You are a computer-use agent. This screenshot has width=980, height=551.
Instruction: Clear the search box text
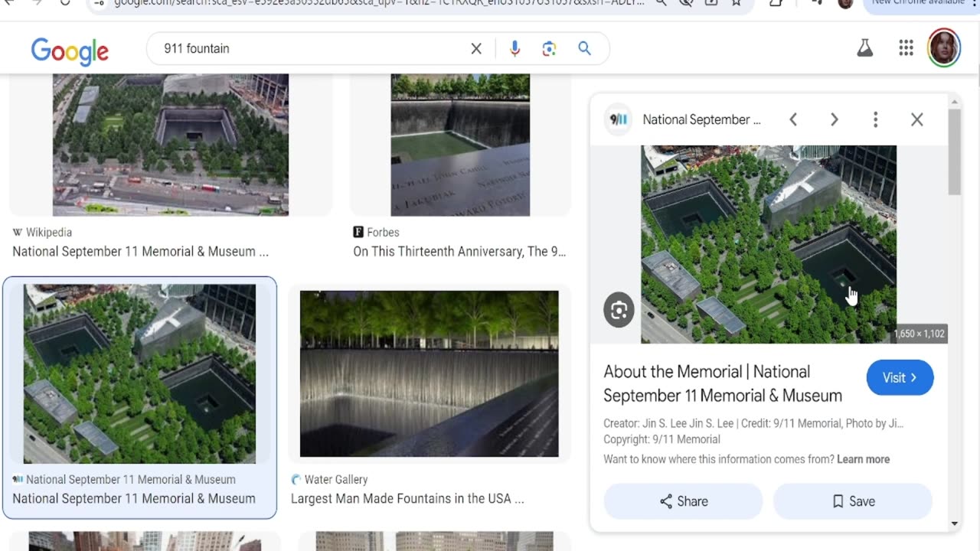pos(476,49)
